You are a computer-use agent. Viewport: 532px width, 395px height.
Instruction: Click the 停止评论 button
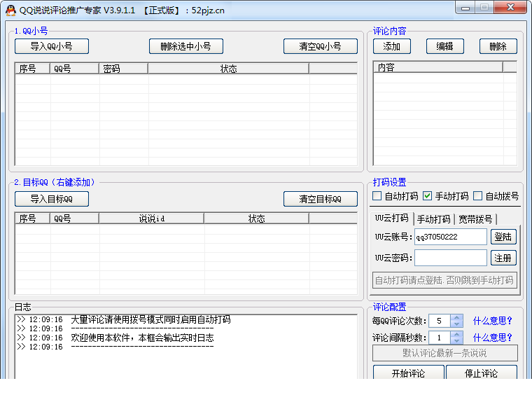[x=482, y=373]
